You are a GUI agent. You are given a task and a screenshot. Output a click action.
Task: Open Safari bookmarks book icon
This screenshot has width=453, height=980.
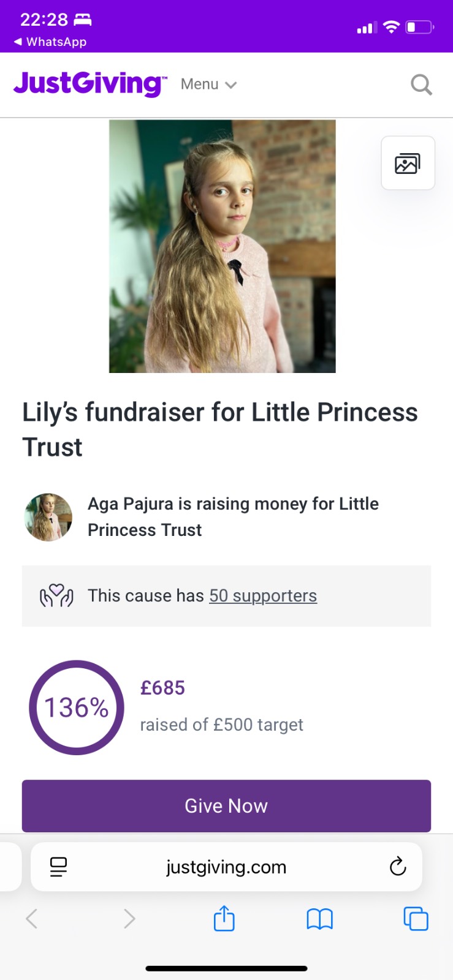pos(319,918)
